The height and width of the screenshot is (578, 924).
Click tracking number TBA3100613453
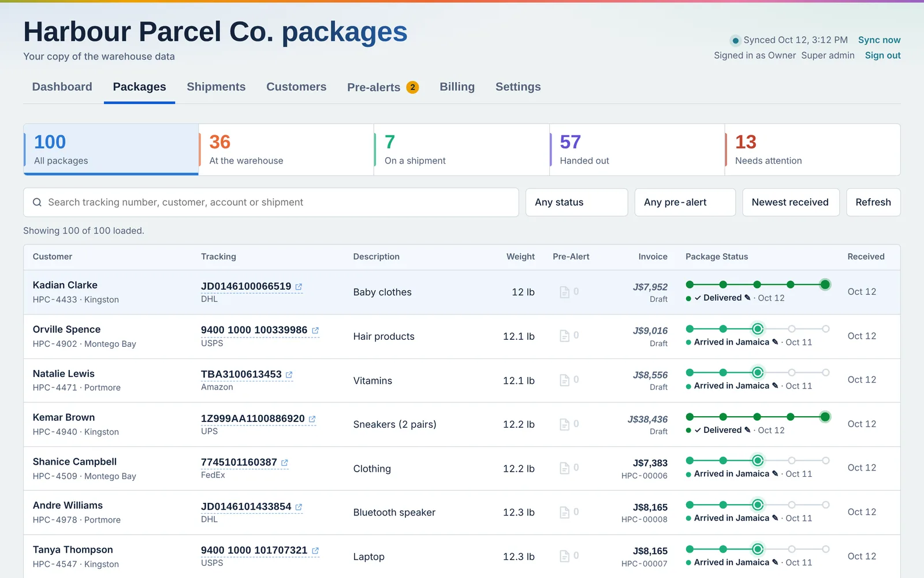[x=241, y=375]
